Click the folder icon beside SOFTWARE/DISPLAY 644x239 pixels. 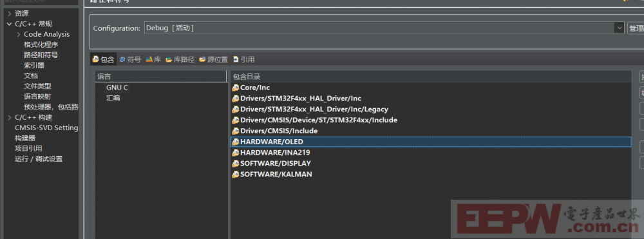point(235,164)
